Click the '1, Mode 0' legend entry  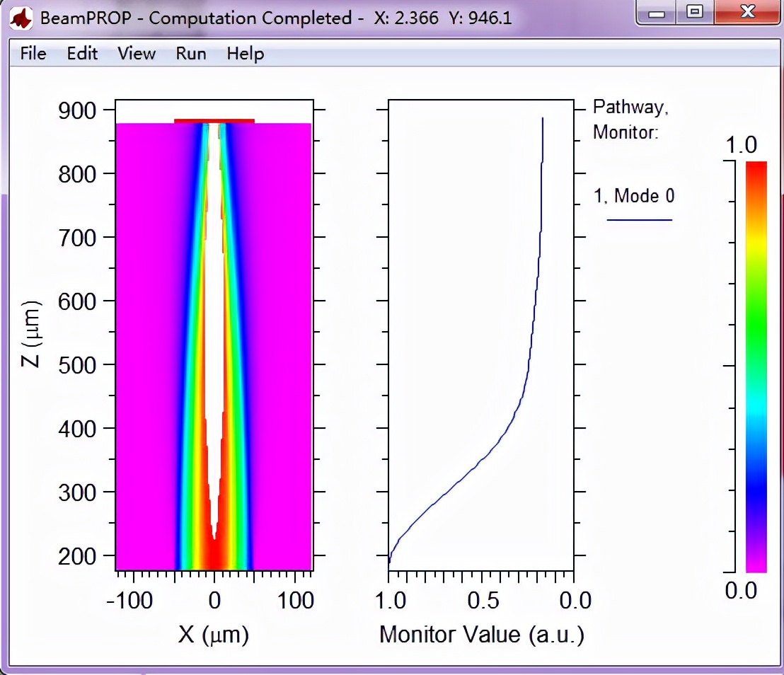[x=634, y=195]
